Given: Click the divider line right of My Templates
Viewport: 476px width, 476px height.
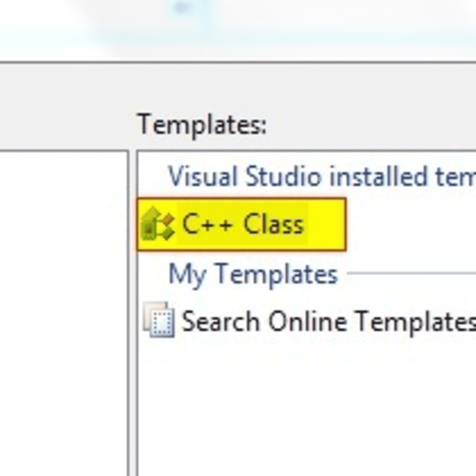Looking at the screenshot, I should point(413,273).
